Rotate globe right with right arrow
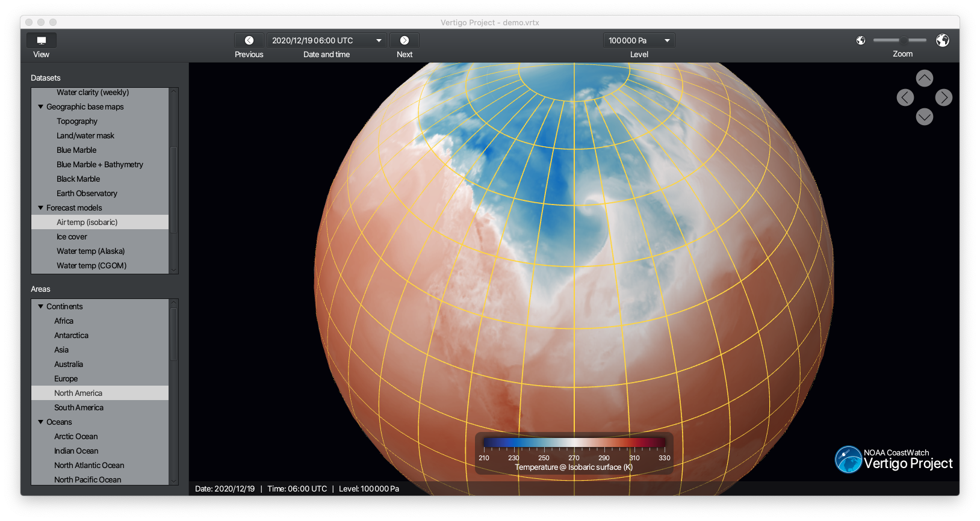 943,97
